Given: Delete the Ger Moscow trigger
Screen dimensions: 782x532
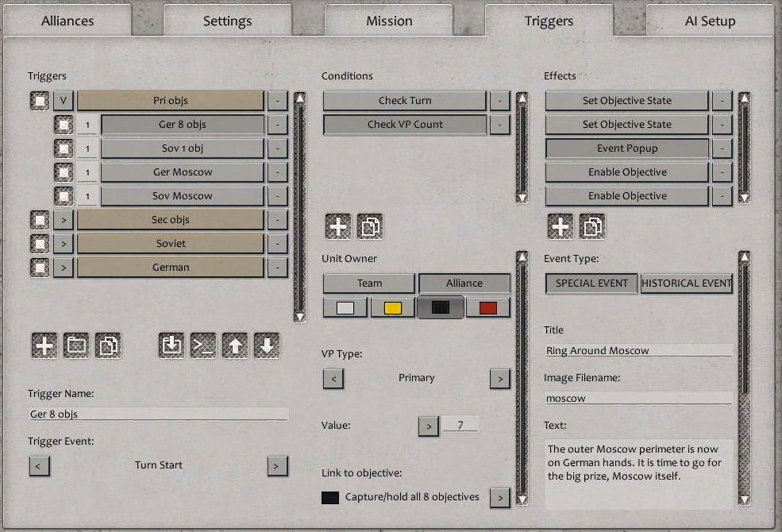Looking at the screenshot, I should 277,172.
